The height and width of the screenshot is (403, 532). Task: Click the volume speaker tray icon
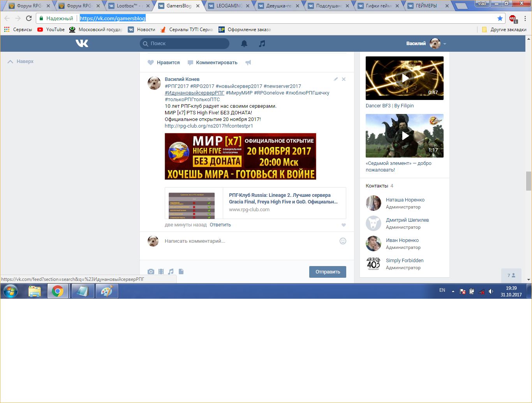click(x=491, y=291)
